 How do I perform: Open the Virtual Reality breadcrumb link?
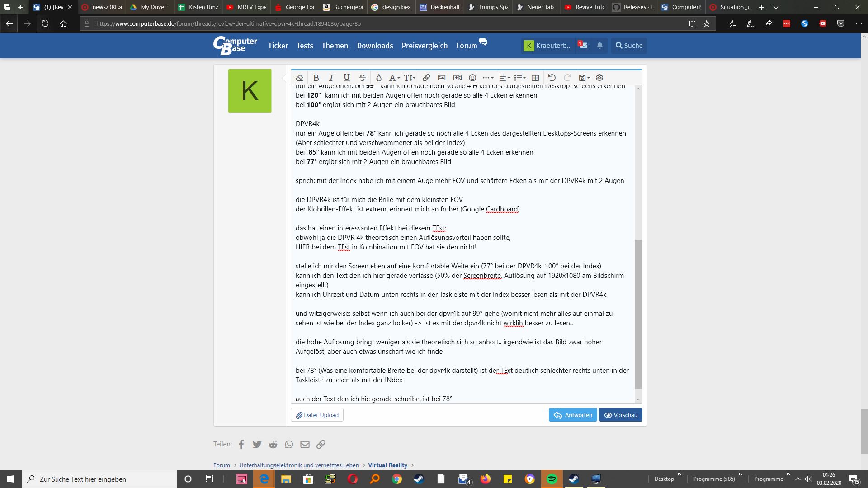pos(387,465)
